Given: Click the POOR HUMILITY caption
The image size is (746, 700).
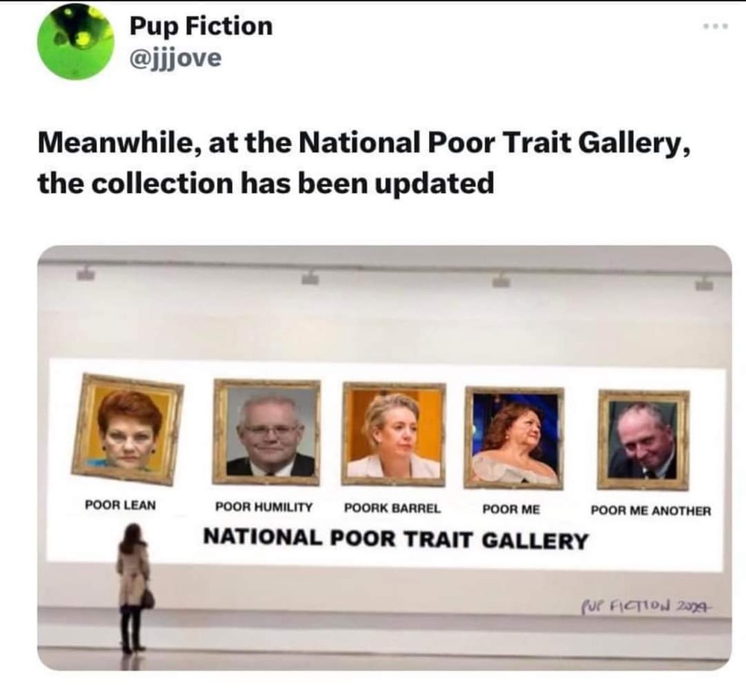Looking at the screenshot, I should click(264, 507).
